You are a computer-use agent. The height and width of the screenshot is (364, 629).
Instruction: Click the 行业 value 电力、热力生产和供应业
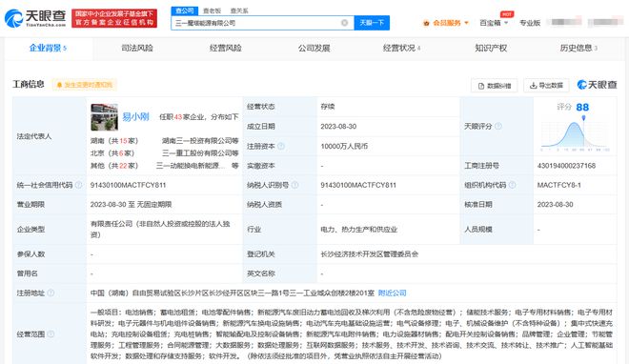[x=358, y=230]
